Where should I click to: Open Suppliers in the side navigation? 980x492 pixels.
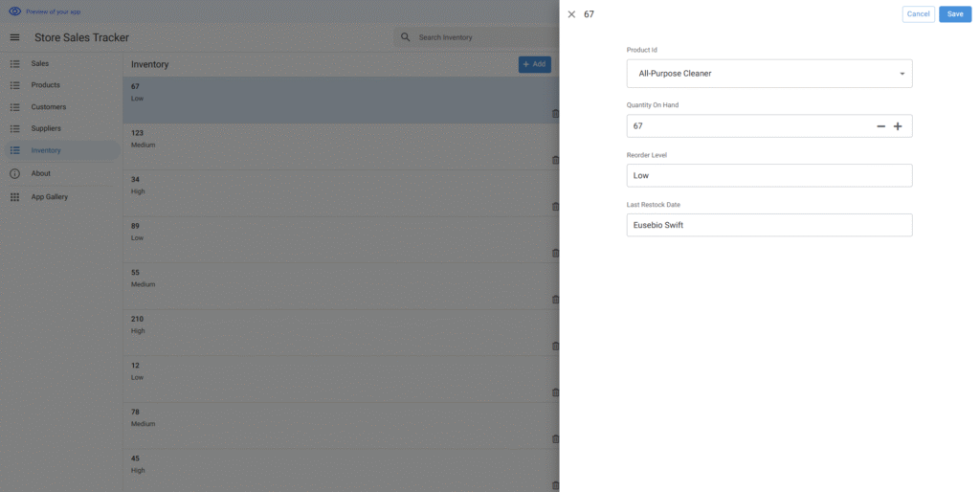coord(46,128)
